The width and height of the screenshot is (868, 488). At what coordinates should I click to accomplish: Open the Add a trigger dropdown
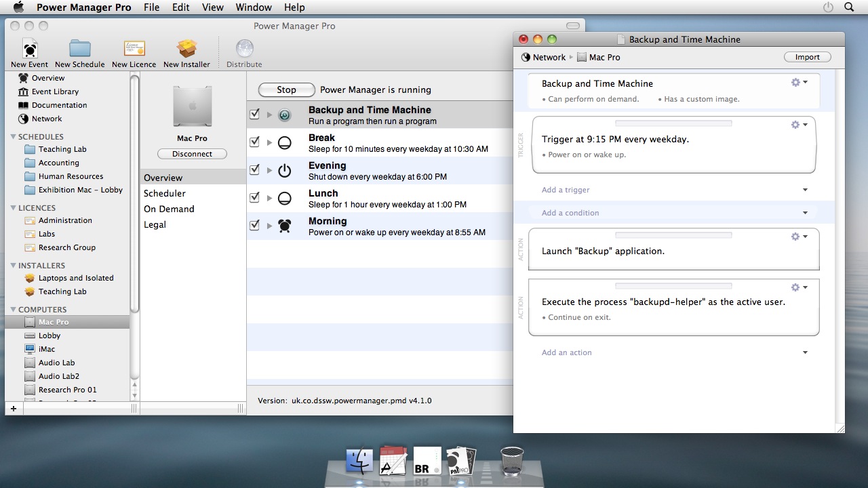click(x=805, y=190)
